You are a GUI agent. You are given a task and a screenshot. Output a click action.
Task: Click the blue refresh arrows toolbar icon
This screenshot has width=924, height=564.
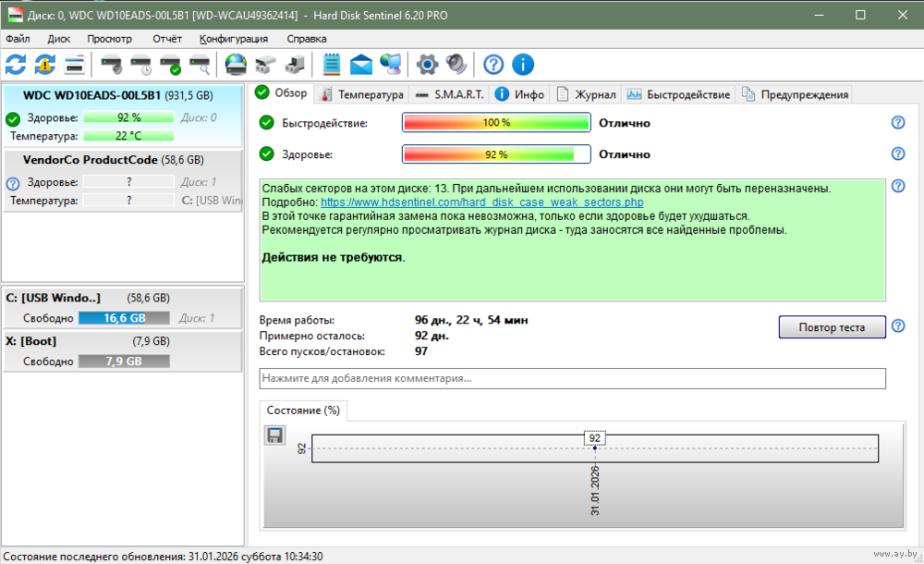coord(16,64)
